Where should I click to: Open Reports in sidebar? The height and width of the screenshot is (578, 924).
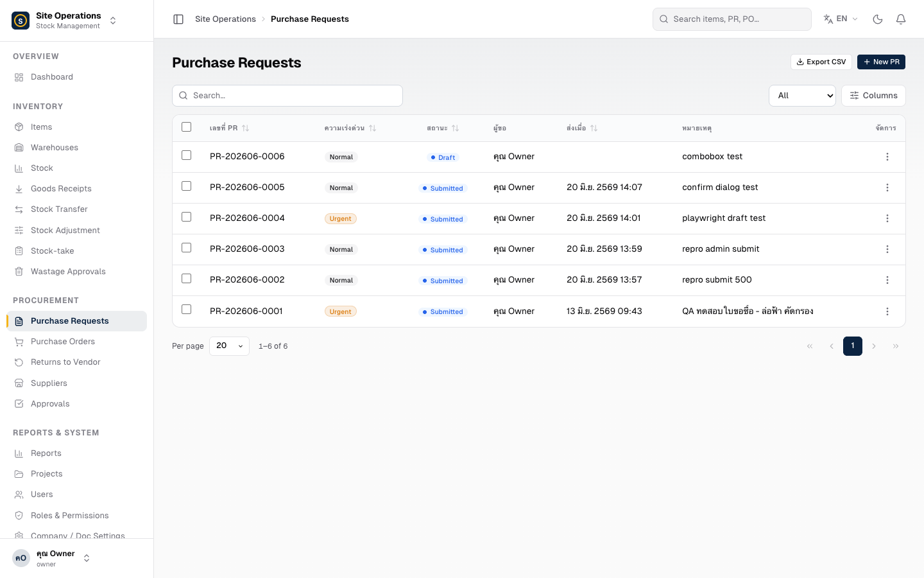coord(76,453)
